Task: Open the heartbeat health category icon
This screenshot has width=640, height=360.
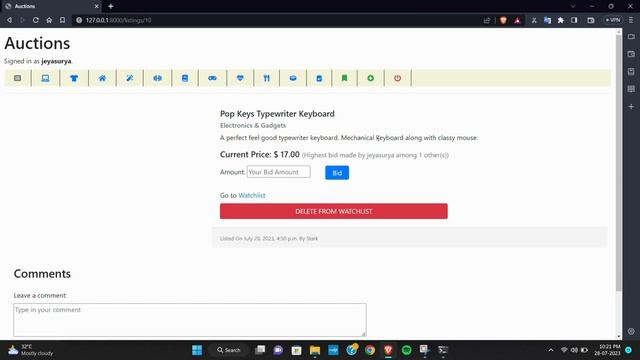Action: [240, 78]
